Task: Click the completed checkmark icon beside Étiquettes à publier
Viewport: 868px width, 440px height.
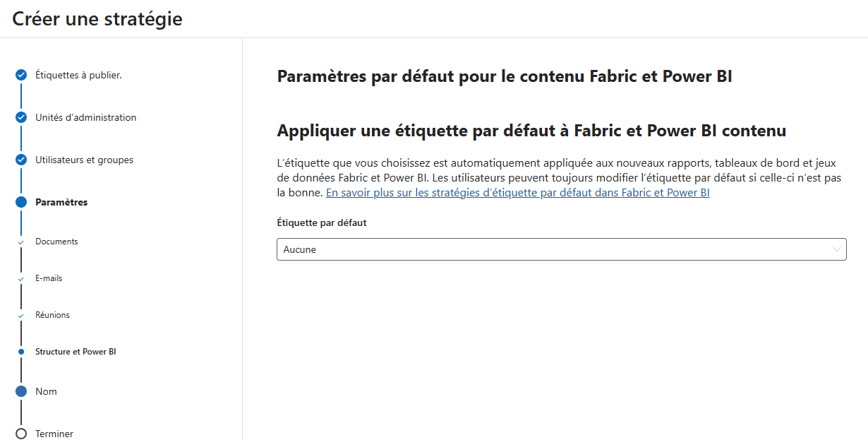Action: click(21, 74)
